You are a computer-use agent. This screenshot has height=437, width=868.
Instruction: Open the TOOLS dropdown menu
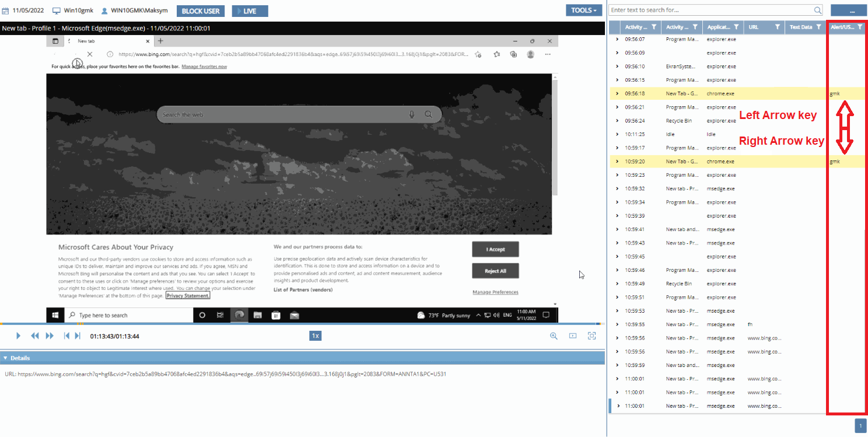point(584,11)
